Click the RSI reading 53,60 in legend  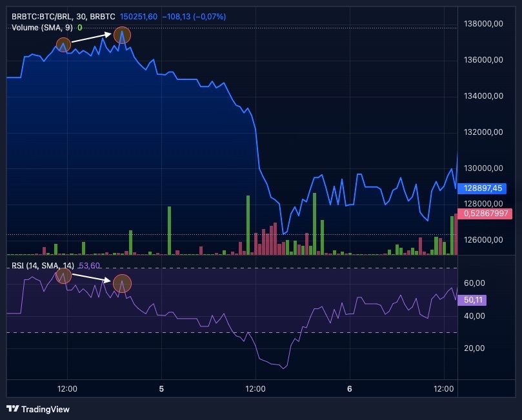pyautogui.click(x=89, y=266)
